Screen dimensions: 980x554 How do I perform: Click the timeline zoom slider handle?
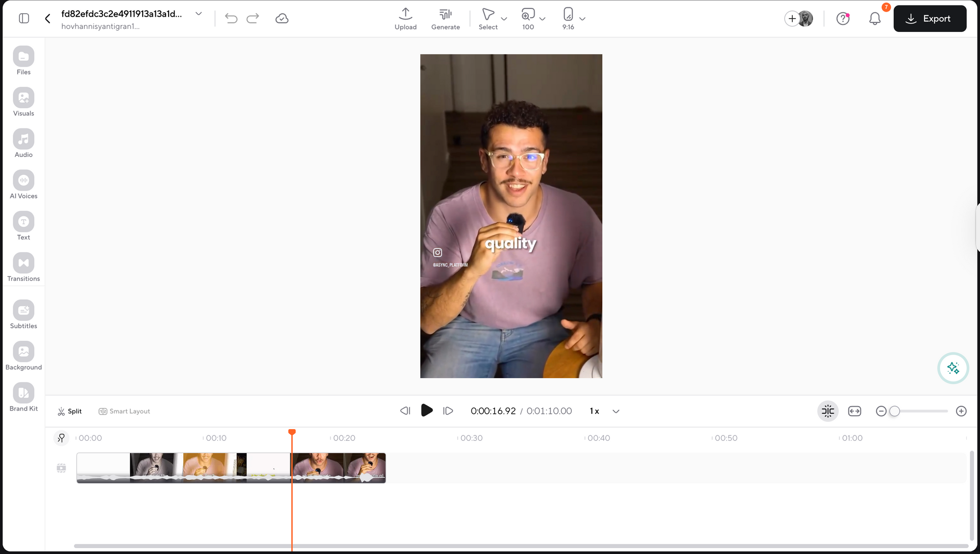click(894, 411)
